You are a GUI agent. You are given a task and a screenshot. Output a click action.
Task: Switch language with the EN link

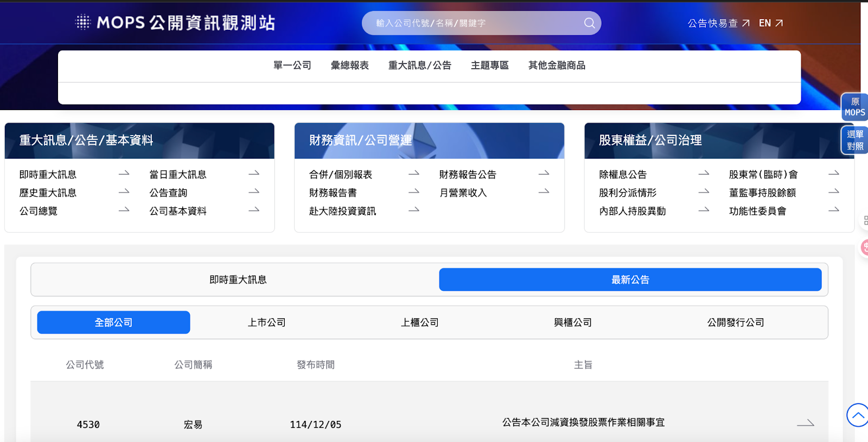click(771, 23)
